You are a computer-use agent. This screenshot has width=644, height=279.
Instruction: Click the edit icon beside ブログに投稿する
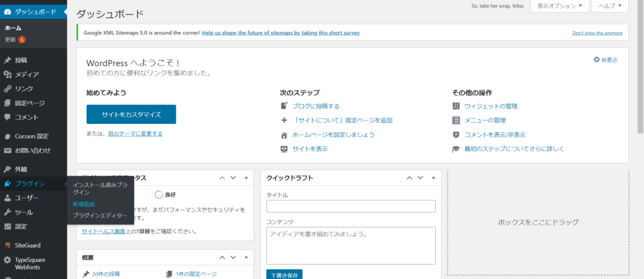coord(284,106)
